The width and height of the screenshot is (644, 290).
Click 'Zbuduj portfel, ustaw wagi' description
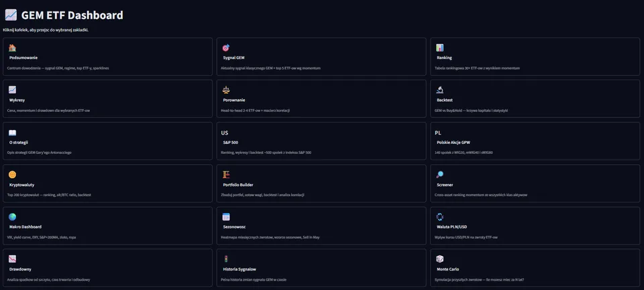(x=262, y=195)
